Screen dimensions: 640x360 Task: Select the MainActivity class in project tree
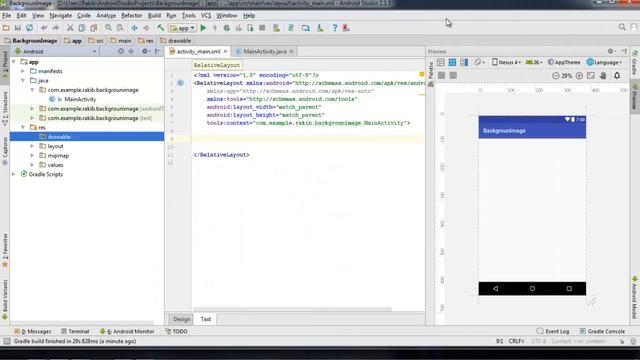(80, 99)
